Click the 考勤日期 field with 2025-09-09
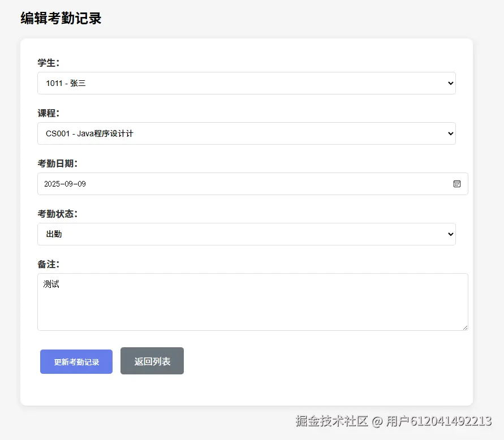The height and width of the screenshot is (440, 504). pyautogui.click(x=253, y=184)
